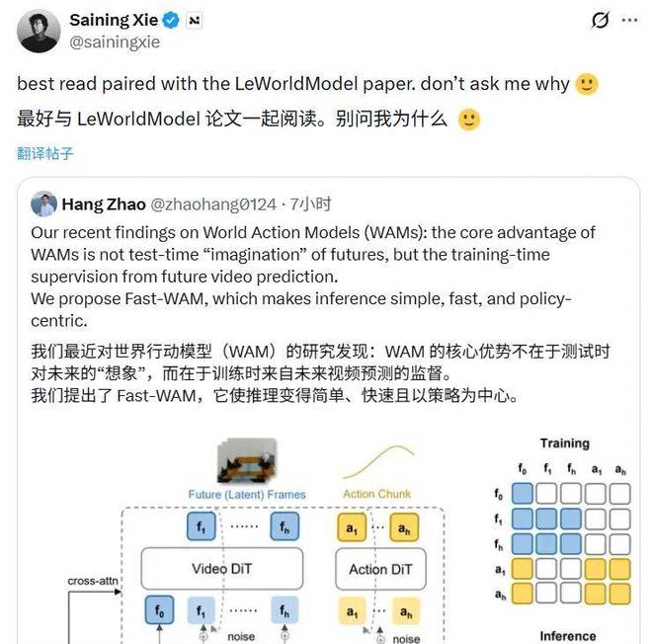Open the @zhaohang0124 handle
Viewport: 652px width, 644px height.
pos(213,204)
